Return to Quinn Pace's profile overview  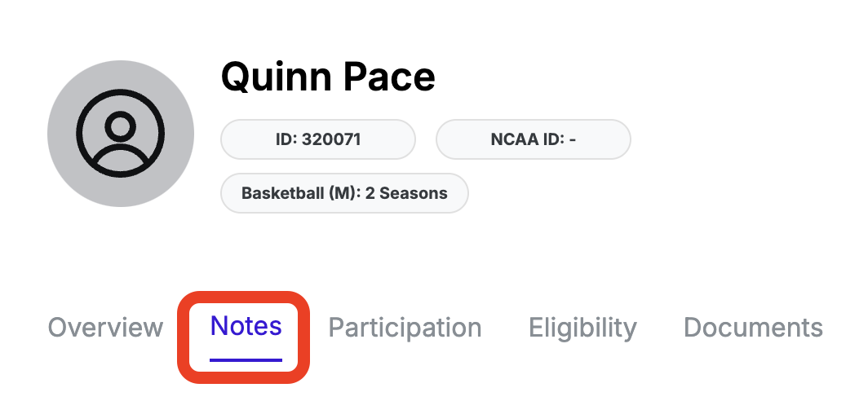coord(105,328)
